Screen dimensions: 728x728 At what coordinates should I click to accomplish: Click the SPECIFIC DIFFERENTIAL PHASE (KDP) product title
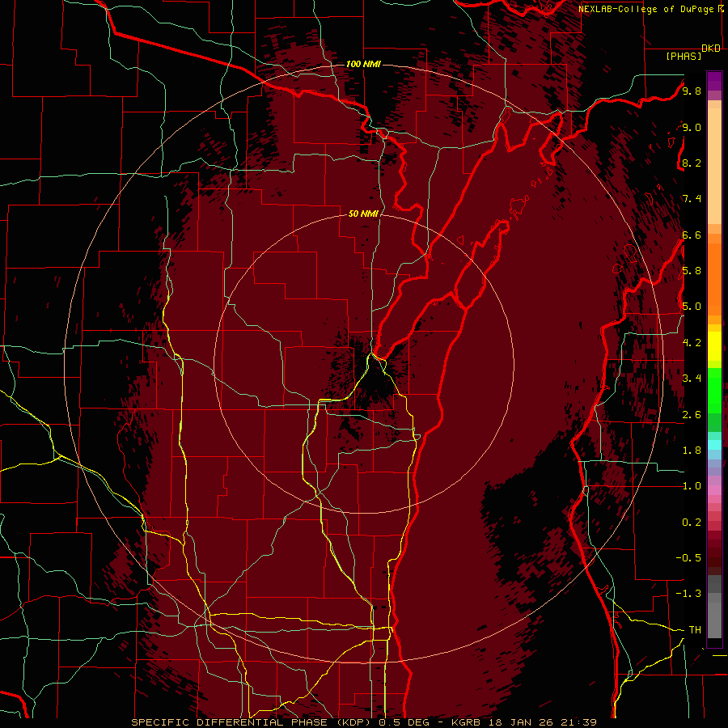[253, 722]
